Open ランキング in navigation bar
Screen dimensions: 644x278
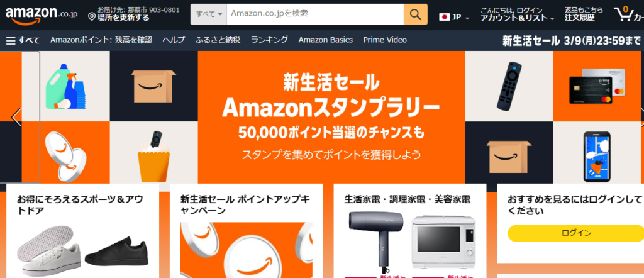(269, 40)
